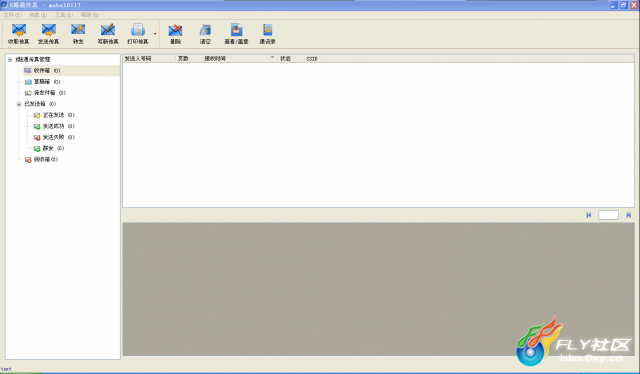Select the Send Failed (发送失败) folder
Image resolution: width=640 pixels, height=374 pixels.
pyautogui.click(x=54, y=137)
